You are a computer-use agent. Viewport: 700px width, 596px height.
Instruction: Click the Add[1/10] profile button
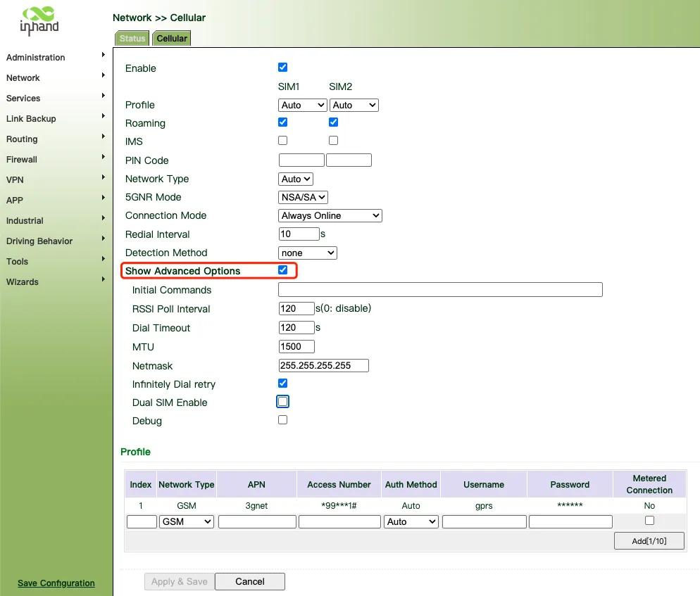(x=649, y=541)
